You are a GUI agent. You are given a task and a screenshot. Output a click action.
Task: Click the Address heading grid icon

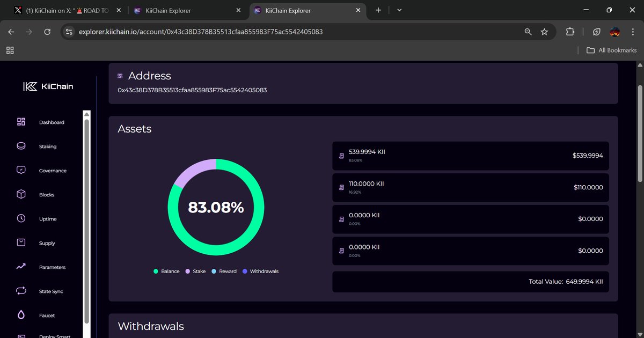pyautogui.click(x=120, y=76)
